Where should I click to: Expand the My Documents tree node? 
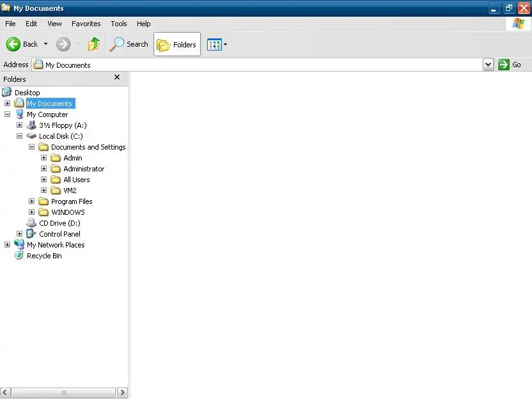click(7, 103)
